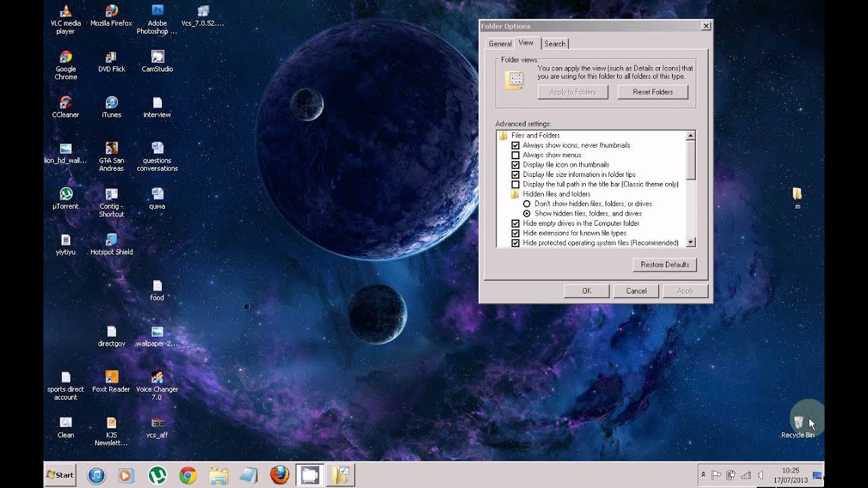This screenshot has height=488, width=868.
Task: Click the View tab
Action: tap(526, 43)
